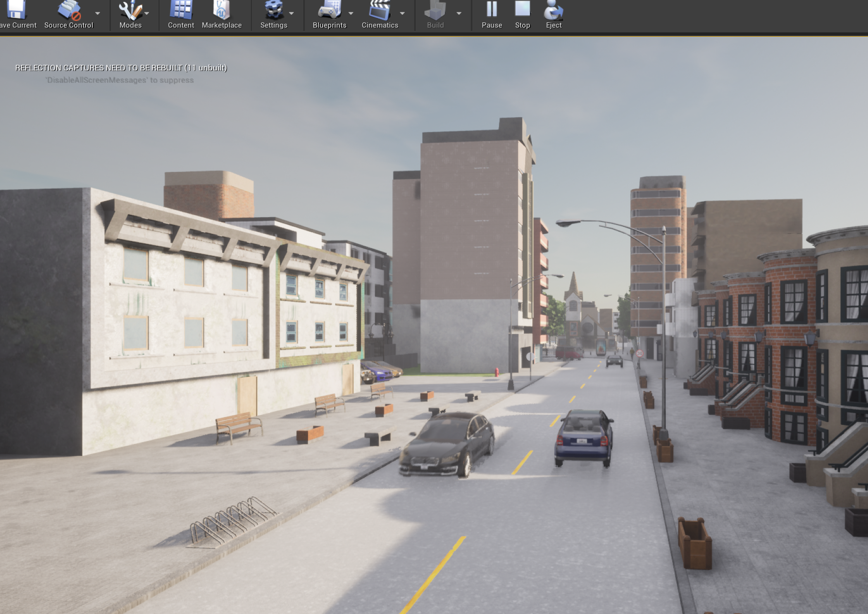Eject from the player controller
Viewport: 868px width, 614px height.
pos(554,10)
